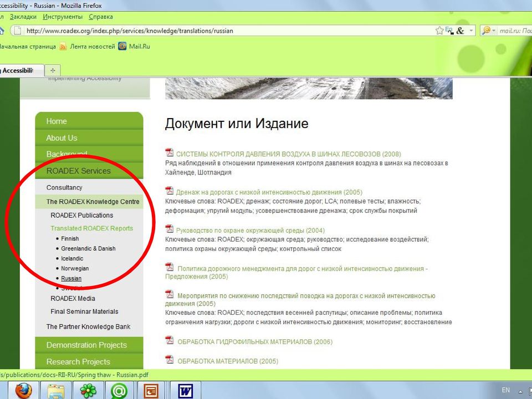Open the Инструменты menu
Screen dimensions: 532x399
(x=63, y=17)
